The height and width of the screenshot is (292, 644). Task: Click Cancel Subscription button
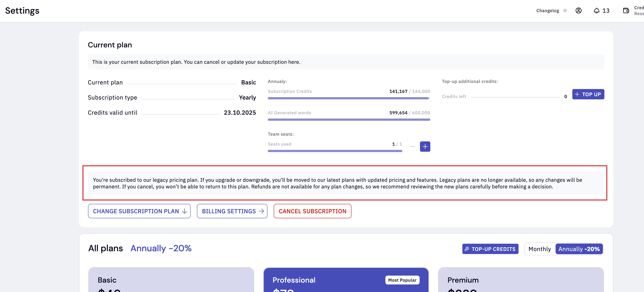pos(312,211)
